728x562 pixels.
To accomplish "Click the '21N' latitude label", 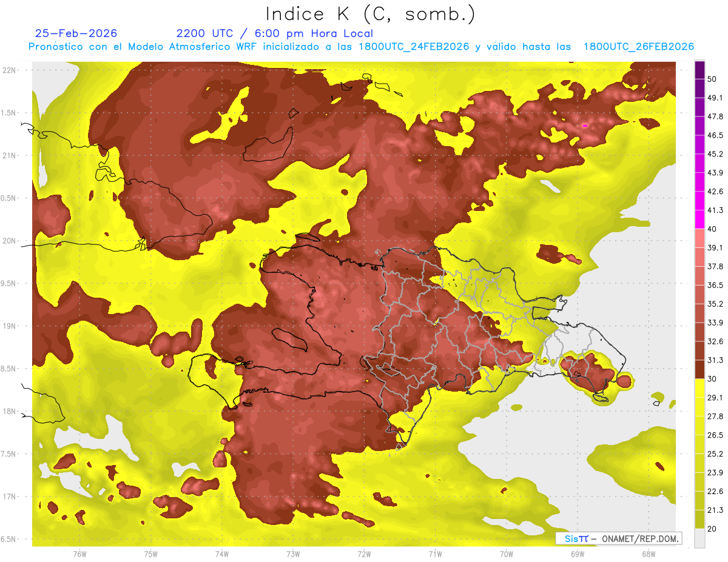I will click(10, 155).
